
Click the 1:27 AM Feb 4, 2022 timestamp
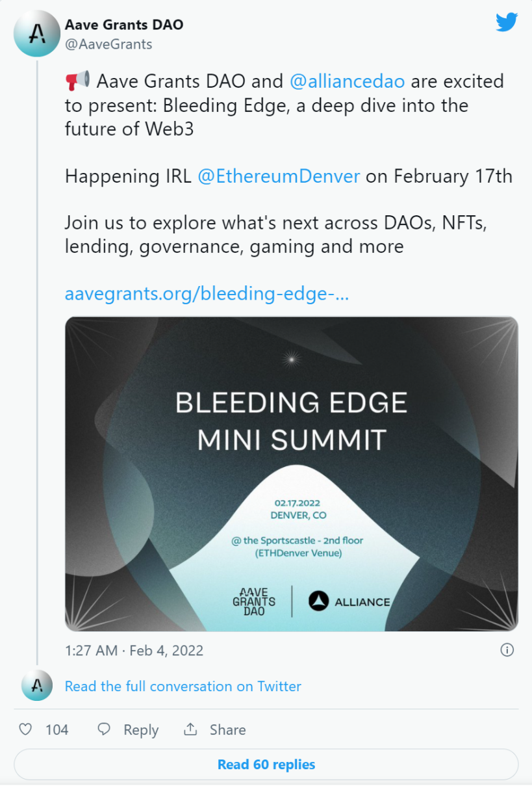coord(134,650)
